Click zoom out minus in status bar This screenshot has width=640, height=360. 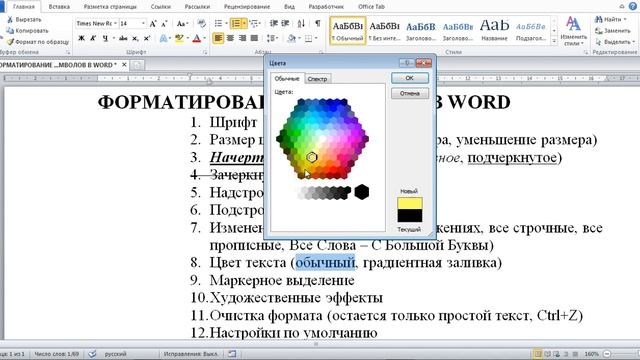coord(607,354)
